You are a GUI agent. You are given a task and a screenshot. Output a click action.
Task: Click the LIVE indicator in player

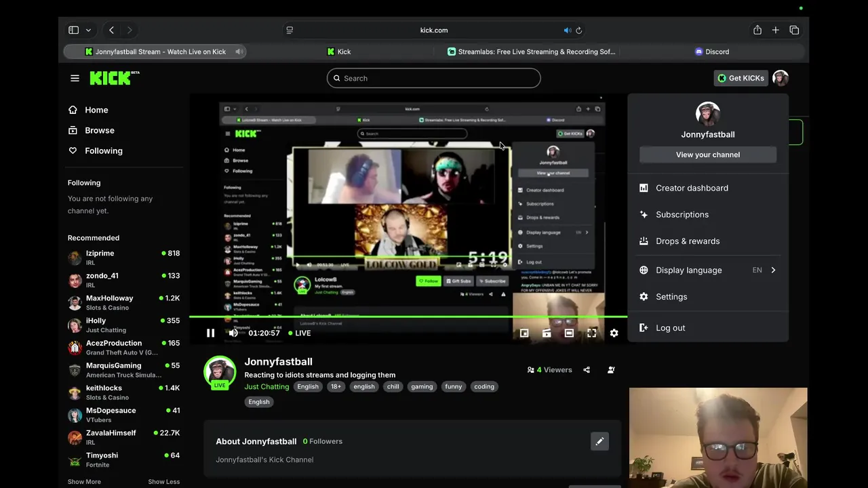pos(300,333)
